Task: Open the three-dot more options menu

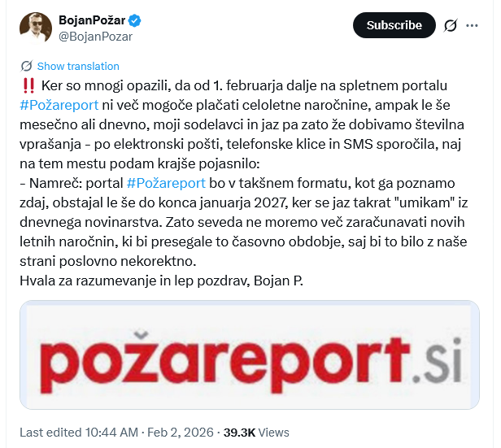Action: click(x=473, y=25)
